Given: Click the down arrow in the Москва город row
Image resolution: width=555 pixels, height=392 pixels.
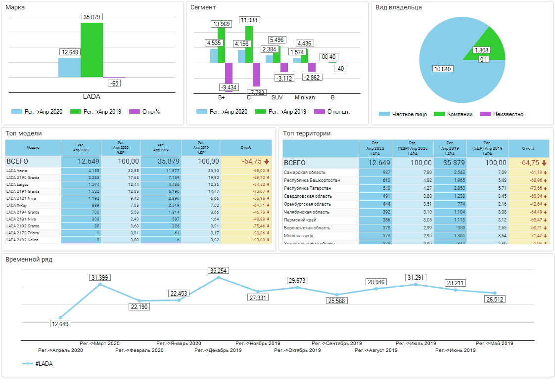Looking at the screenshot, I should point(546,236).
